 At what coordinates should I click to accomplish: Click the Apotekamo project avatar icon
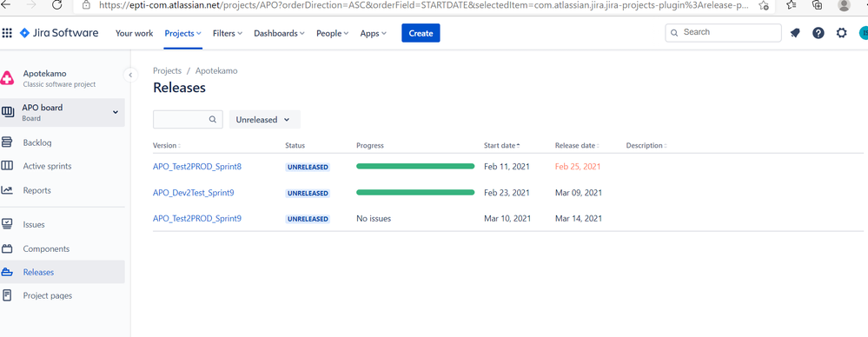point(7,78)
